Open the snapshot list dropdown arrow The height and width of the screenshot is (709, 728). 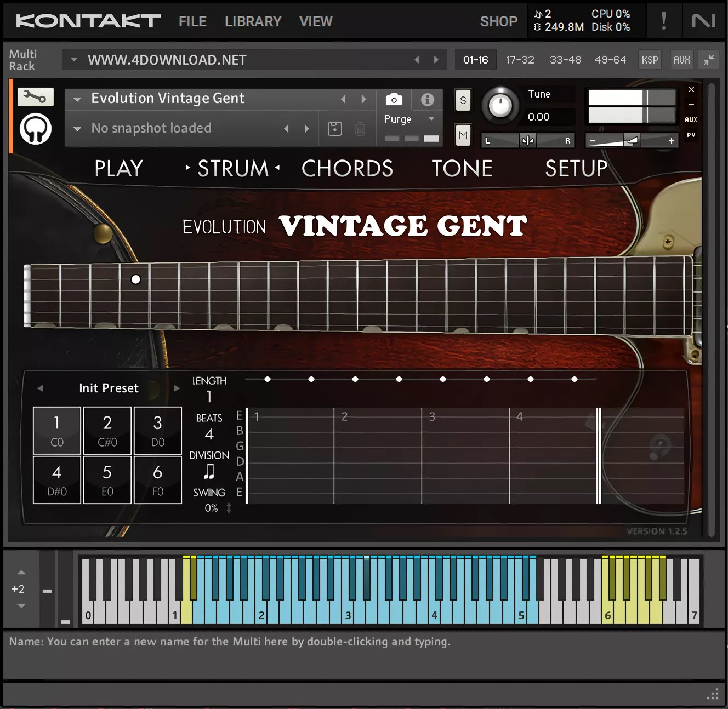coord(77,129)
